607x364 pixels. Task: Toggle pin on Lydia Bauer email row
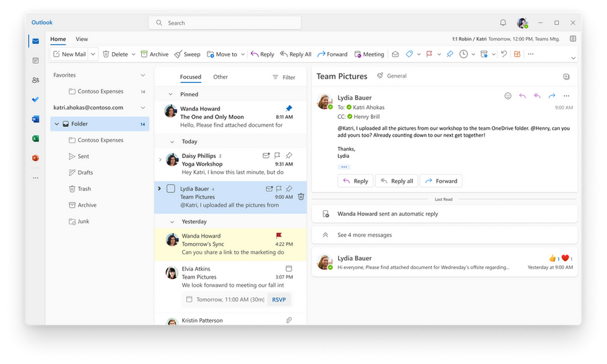pos(289,189)
